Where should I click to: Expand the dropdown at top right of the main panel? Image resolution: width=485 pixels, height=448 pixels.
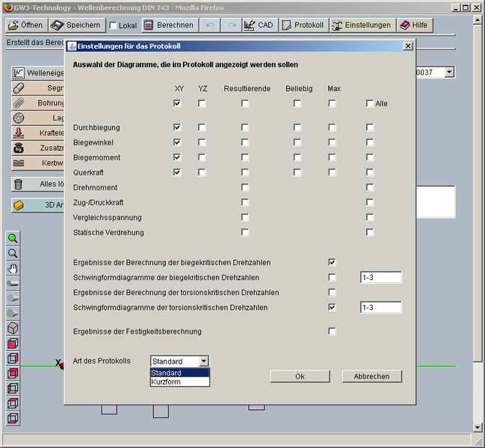click(449, 72)
